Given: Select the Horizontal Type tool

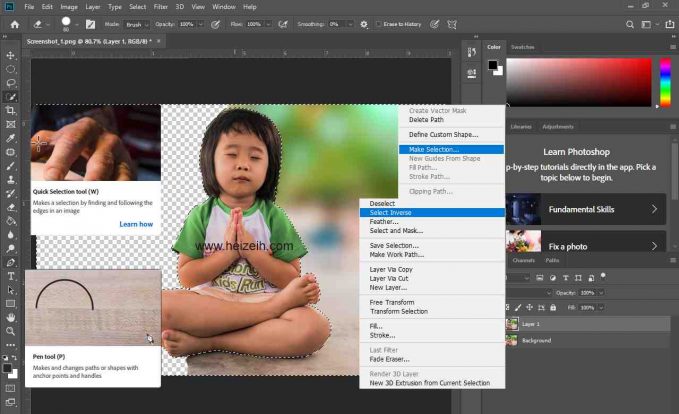Looking at the screenshot, I should [x=10, y=276].
